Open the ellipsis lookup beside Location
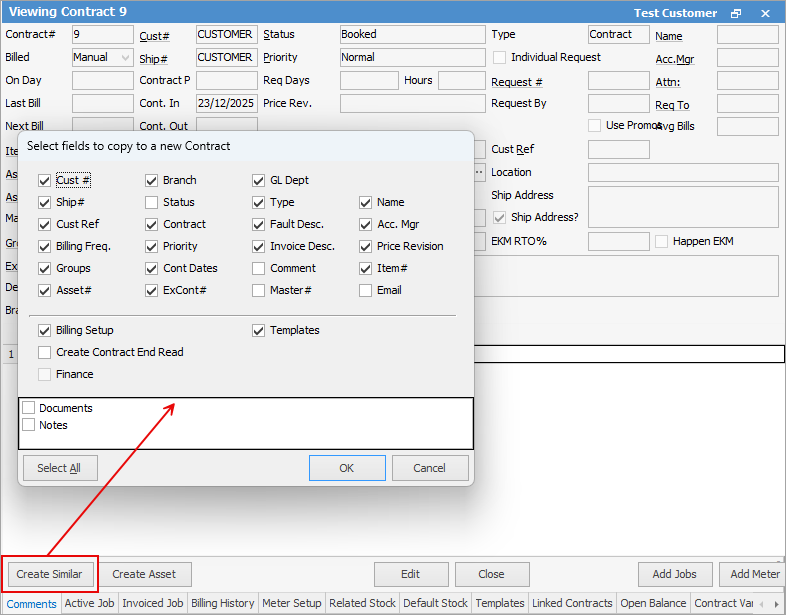The height and width of the screenshot is (615, 786). click(x=479, y=172)
